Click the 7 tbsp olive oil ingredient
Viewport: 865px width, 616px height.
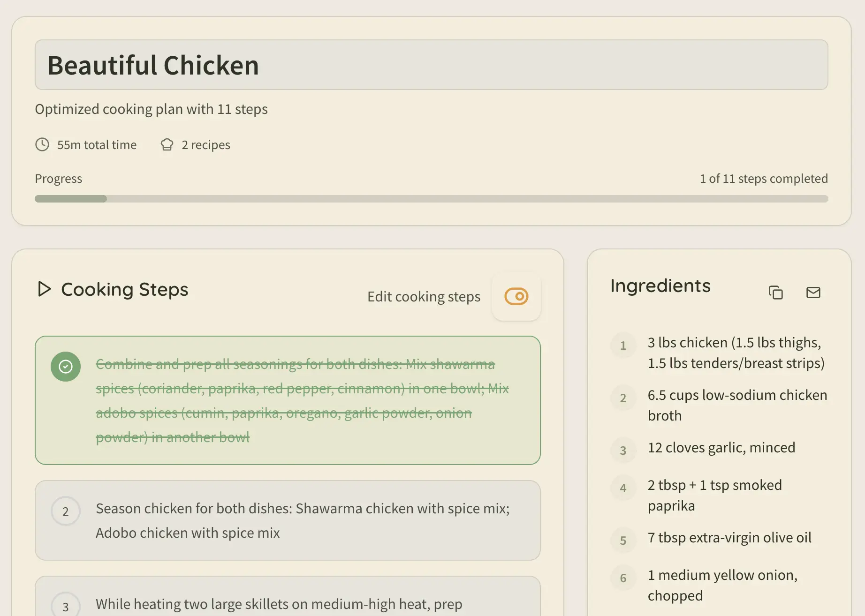[729, 538]
